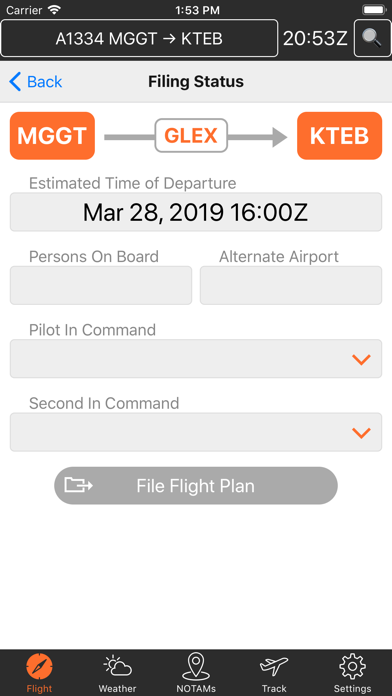Expand the Pilot In Command dropdown arrow
392x696 pixels.
tap(361, 359)
